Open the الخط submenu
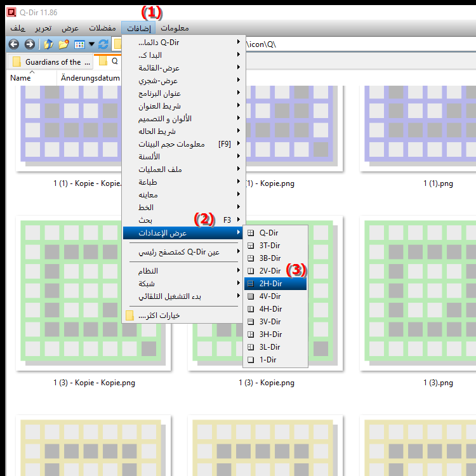Image resolution: width=476 pixels, height=476 pixels. [183, 208]
